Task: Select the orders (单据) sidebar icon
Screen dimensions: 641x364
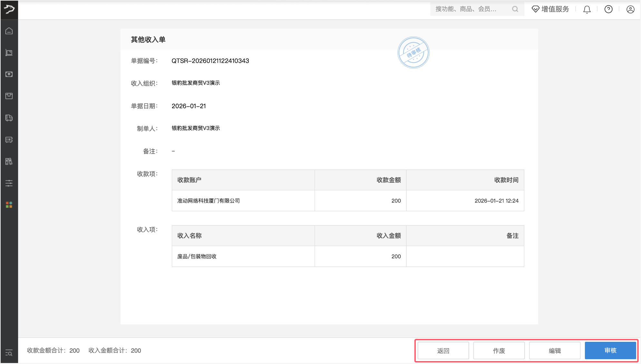Action: [9, 53]
